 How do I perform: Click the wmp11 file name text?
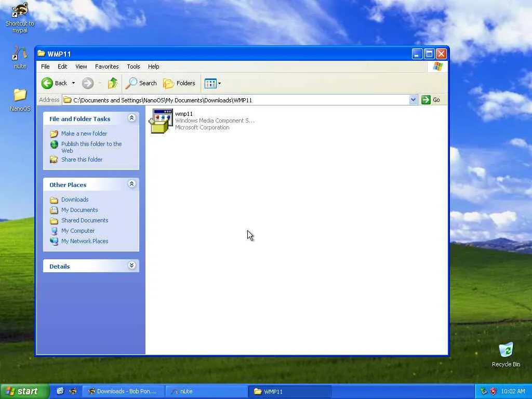click(x=184, y=114)
